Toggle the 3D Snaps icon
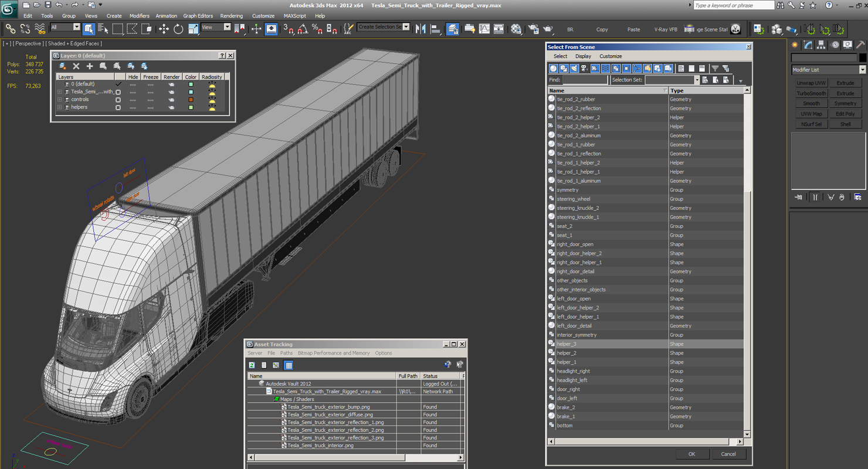 click(x=288, y=28)
